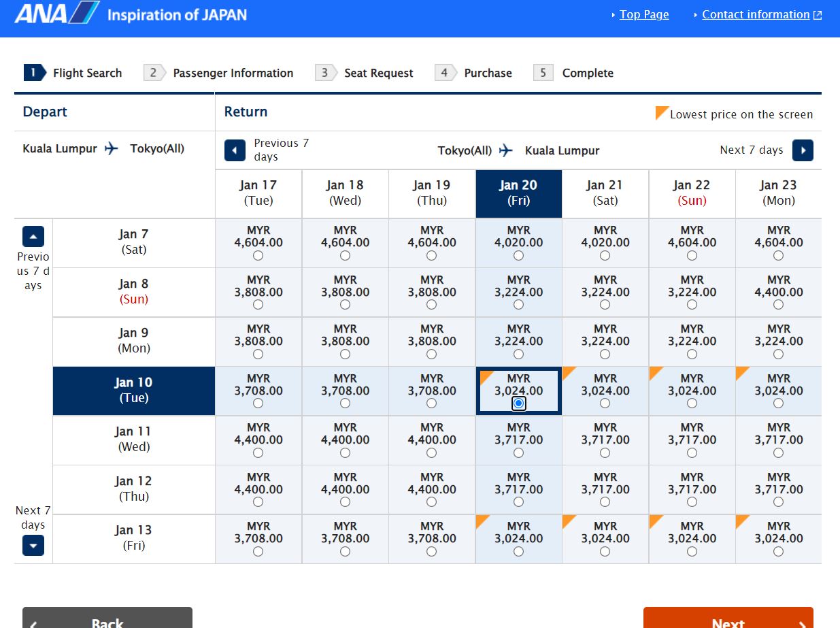Select departure row Jan 7 (Sat)
The height and width of the screenshot is (628, 840).
pos(134,242)
